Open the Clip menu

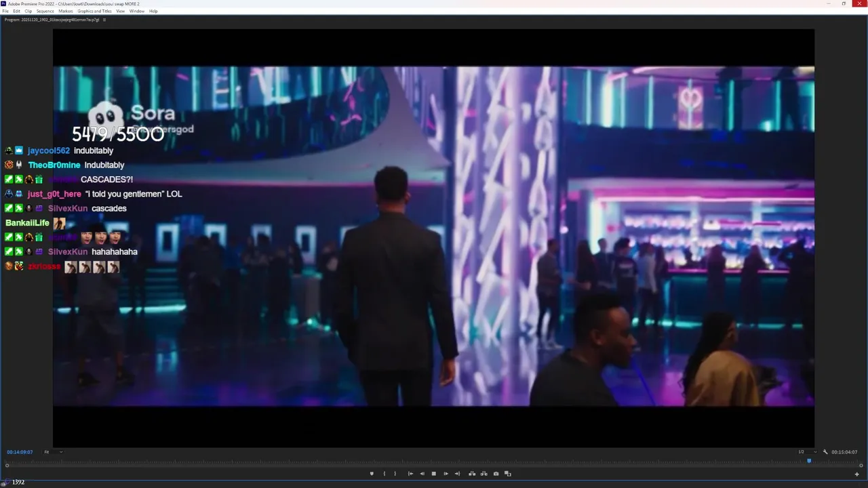pos(28,12)
